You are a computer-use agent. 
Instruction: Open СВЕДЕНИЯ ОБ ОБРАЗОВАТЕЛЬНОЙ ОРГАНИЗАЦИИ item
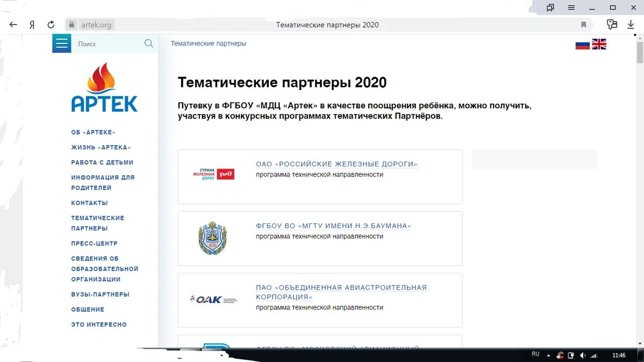coord(105,269)
